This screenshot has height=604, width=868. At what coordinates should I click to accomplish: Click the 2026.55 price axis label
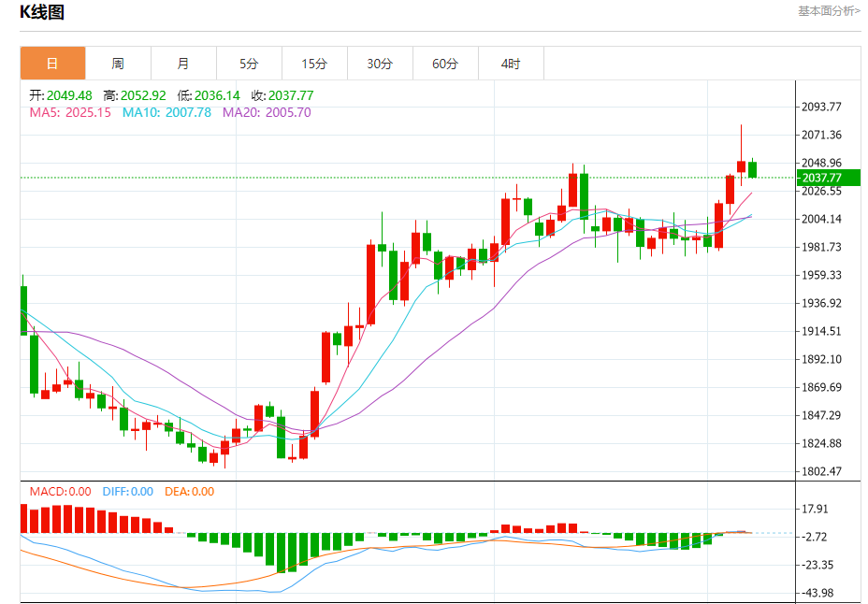click(821, 192)
